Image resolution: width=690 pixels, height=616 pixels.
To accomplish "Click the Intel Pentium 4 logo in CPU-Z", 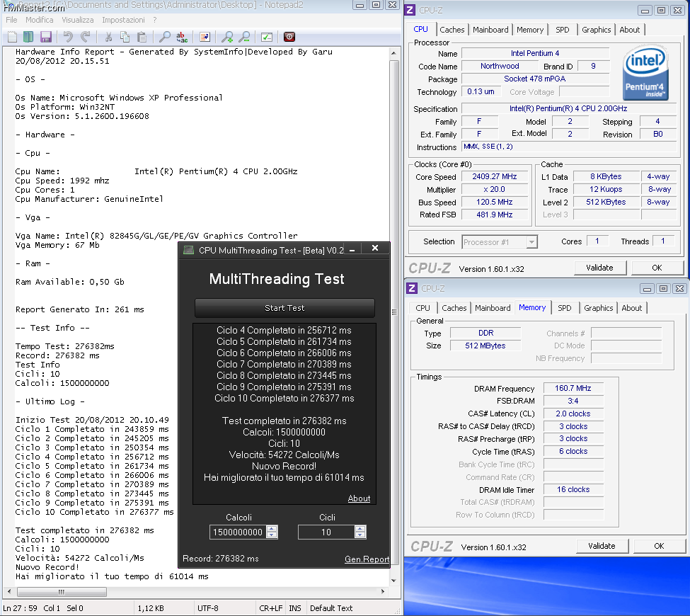I will click(x=645, y=73).
